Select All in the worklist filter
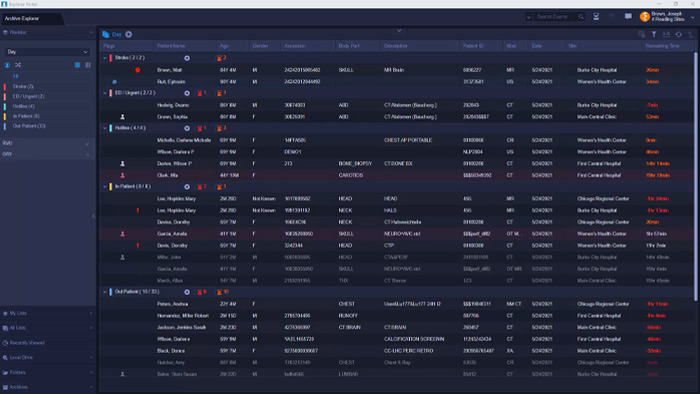This screenshot has width=700, height=394. coord(16,76)
